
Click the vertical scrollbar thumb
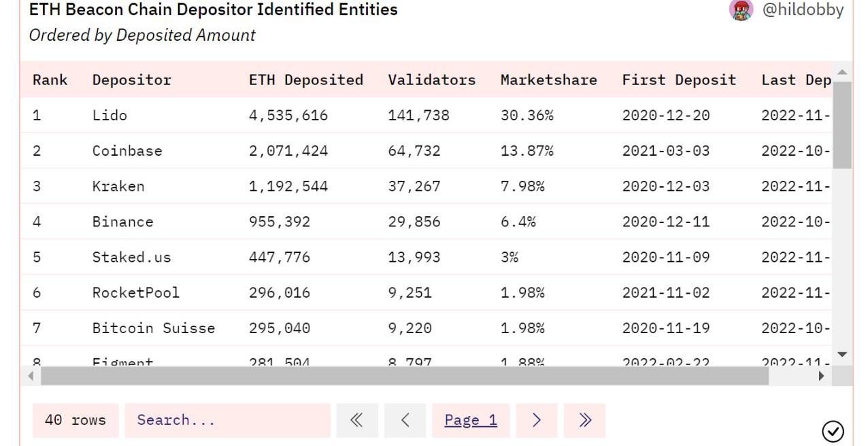[842, 126]
